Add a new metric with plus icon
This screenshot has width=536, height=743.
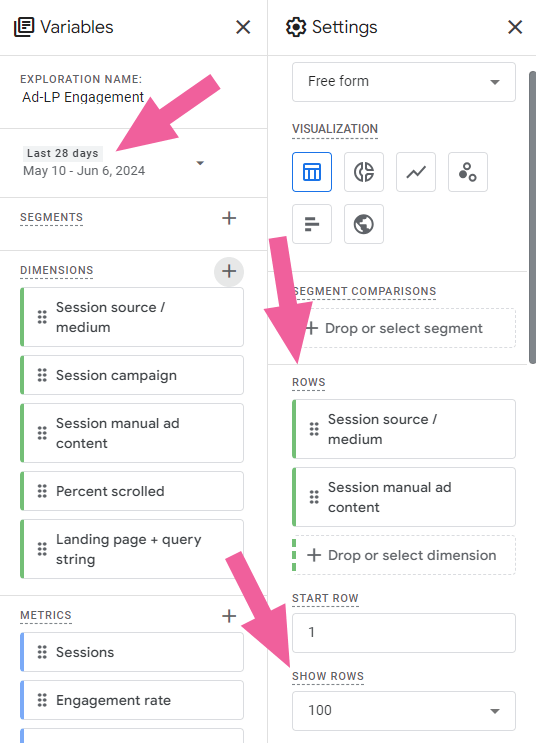(x=229, y=616)
